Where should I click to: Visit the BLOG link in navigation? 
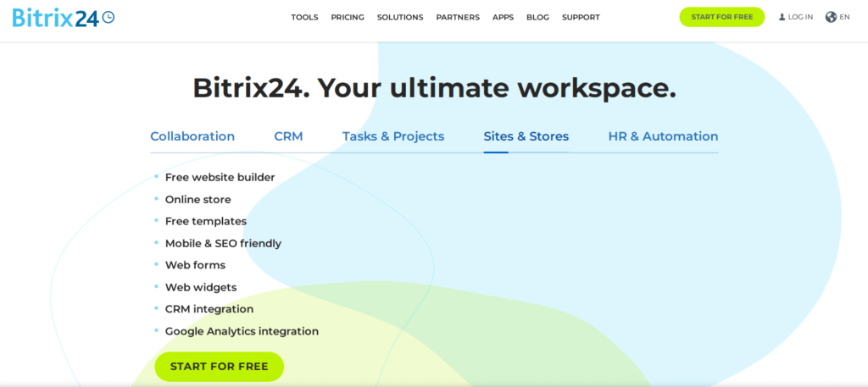tap(537, 17)
